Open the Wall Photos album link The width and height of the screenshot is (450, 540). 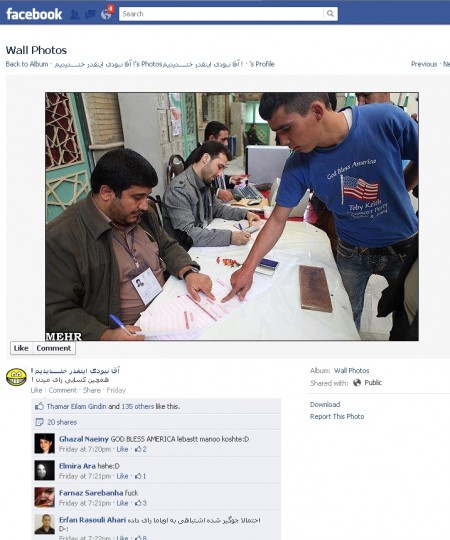[x=352, y=371]
